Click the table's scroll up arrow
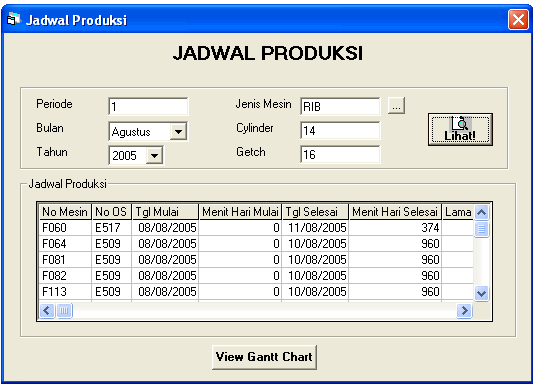Screen dimensions: 533x385 [x=481, y=212]
